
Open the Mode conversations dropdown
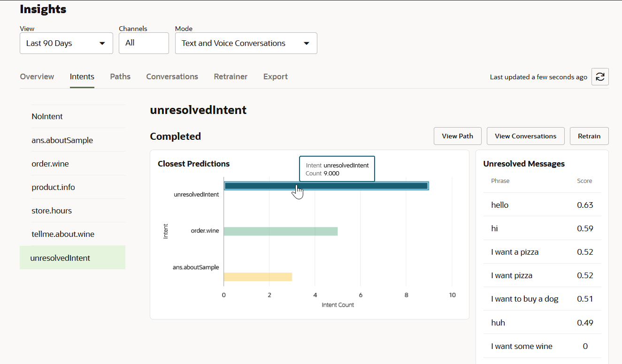pos(246,43)
